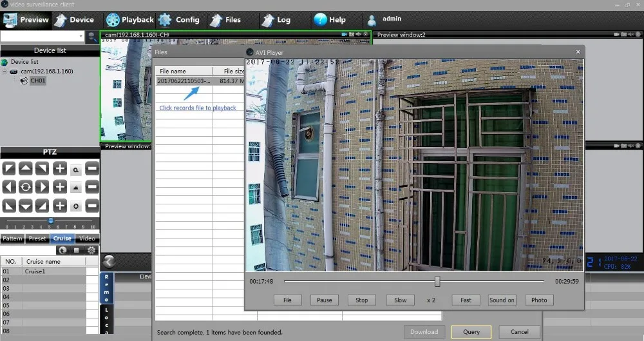This screenshot has height=341, width=644.
Task: Click the admin user icon
Action: (372, 20)
